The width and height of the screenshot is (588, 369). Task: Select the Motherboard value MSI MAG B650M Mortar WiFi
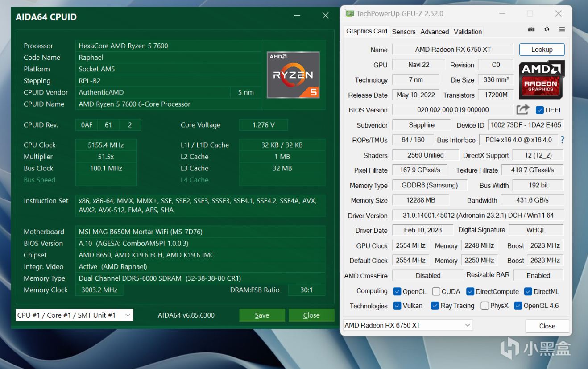pyautogui.click(x=200, y=232)
